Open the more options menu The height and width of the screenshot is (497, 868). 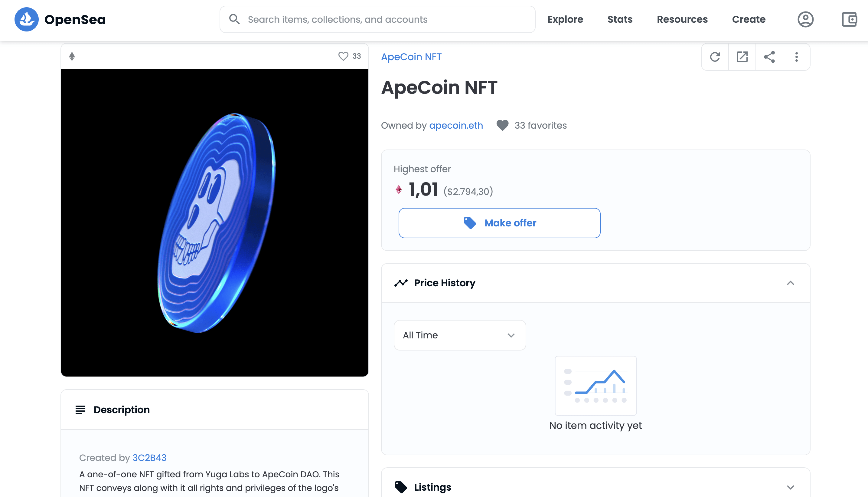796,57
